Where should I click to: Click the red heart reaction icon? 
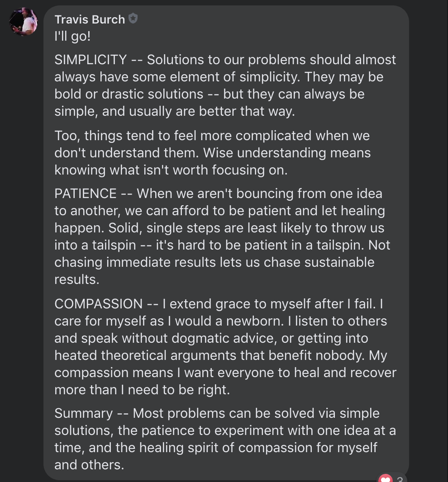[x=385, y=478]
